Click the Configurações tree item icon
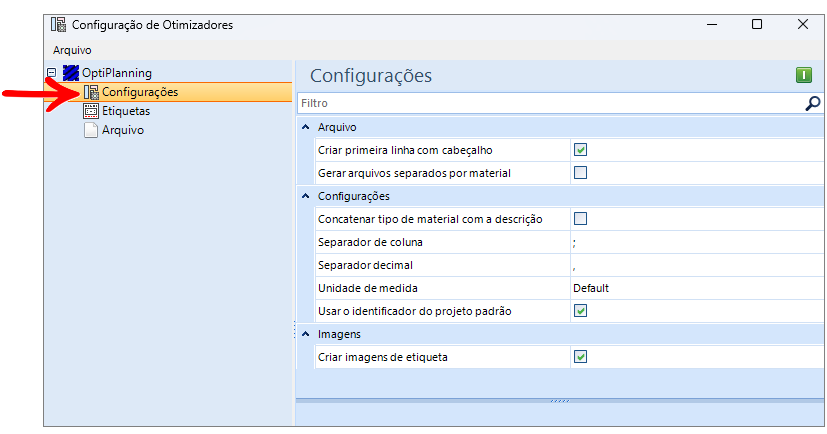 (x=91, y=92)
